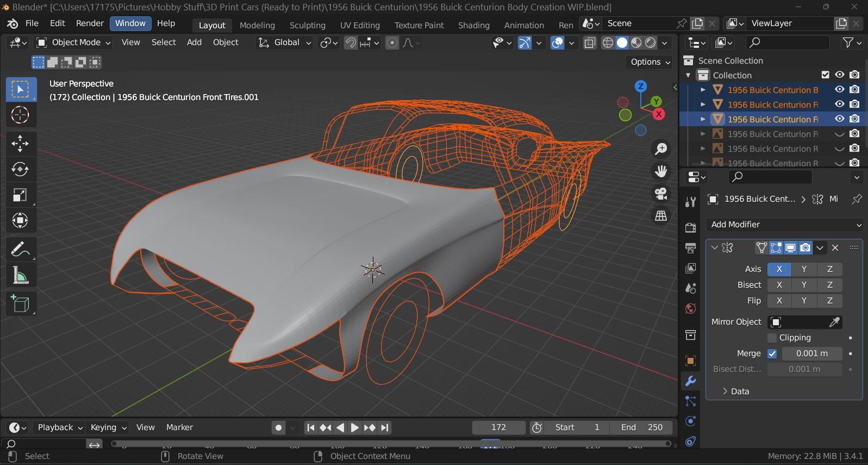
Task: Click the pan hand viewport gizmo
Action: (x=661, y=171)
